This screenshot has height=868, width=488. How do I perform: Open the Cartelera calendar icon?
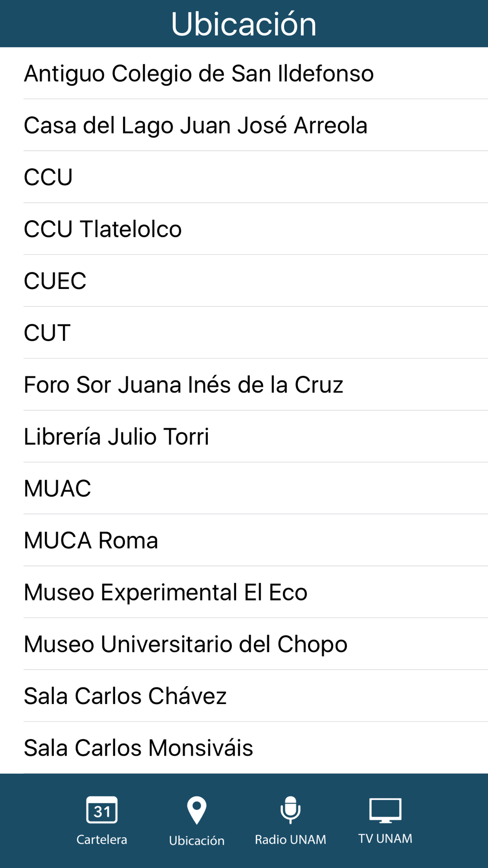pyautogui.click(x=102, y=810)
